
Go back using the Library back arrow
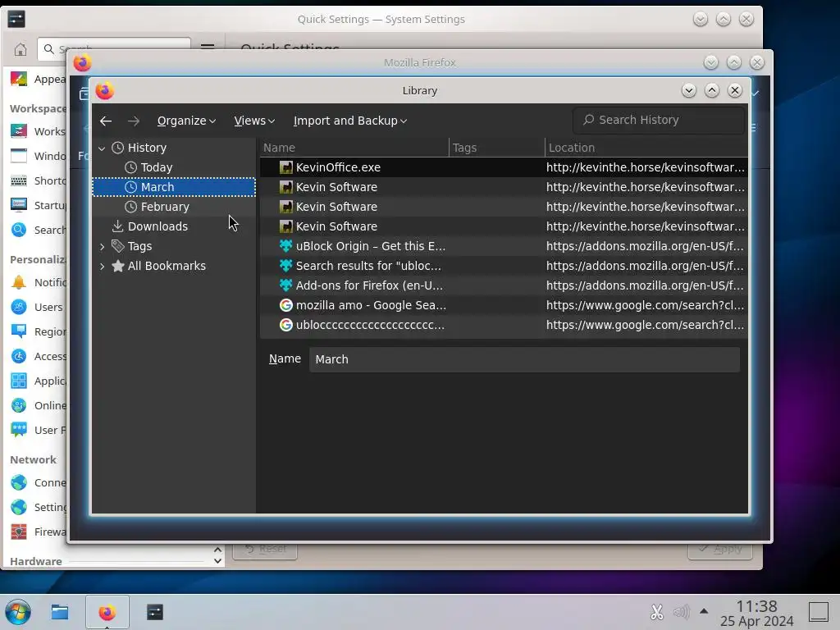point(106,121)
